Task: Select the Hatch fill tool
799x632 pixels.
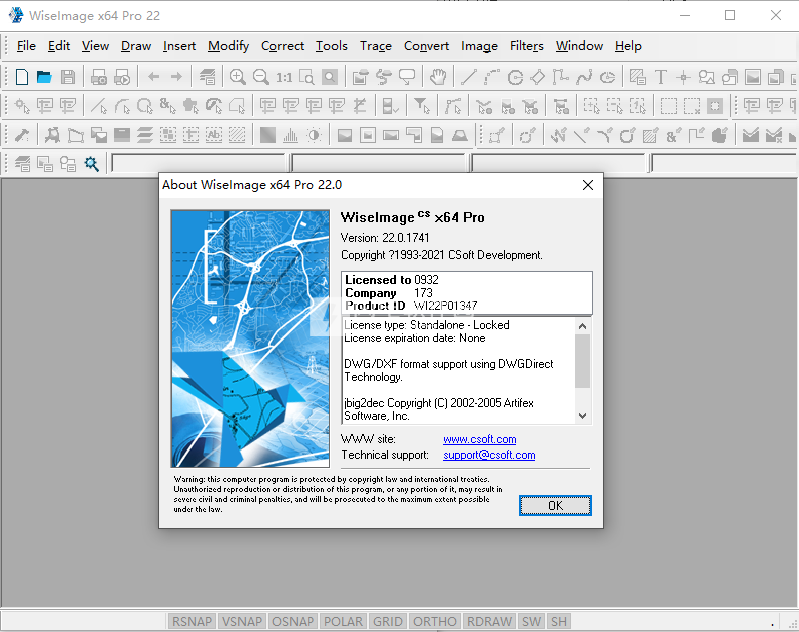Action: (x=637, y=77)
